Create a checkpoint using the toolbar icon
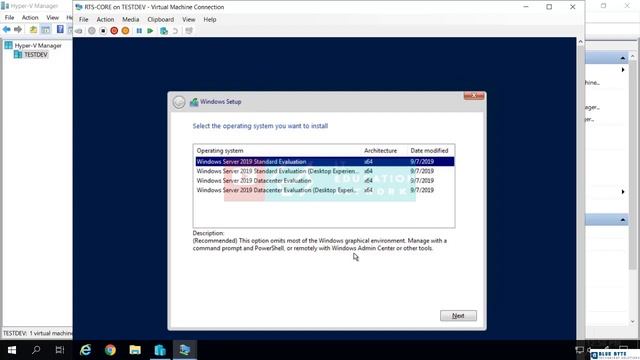 (x=164, y=31)
